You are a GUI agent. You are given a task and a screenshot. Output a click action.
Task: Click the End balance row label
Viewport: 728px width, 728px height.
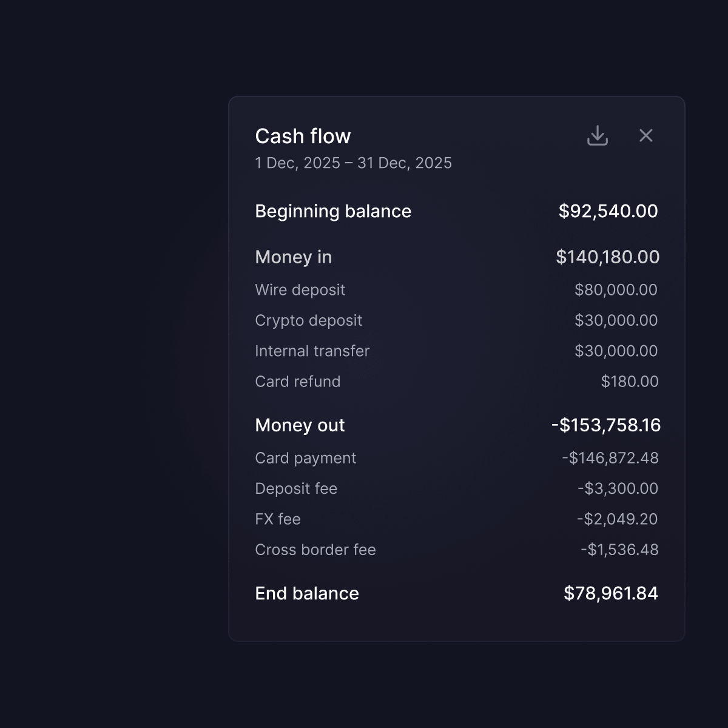pos(307,593)
